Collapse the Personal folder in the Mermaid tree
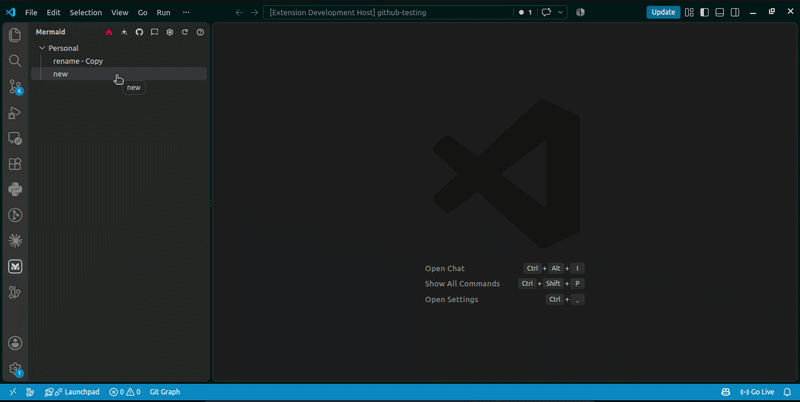The image size is (800, 402). (x=42, y=48)
